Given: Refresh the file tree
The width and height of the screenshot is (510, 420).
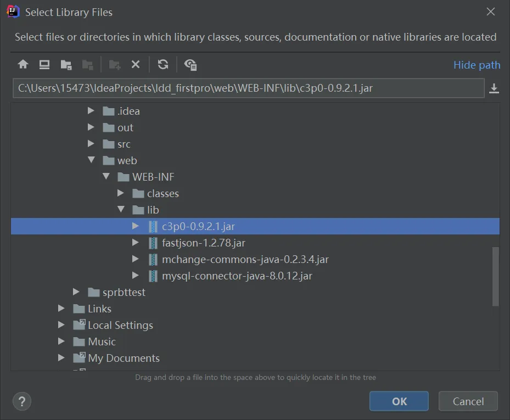Looking at the screenshot, I should point(163,64).
